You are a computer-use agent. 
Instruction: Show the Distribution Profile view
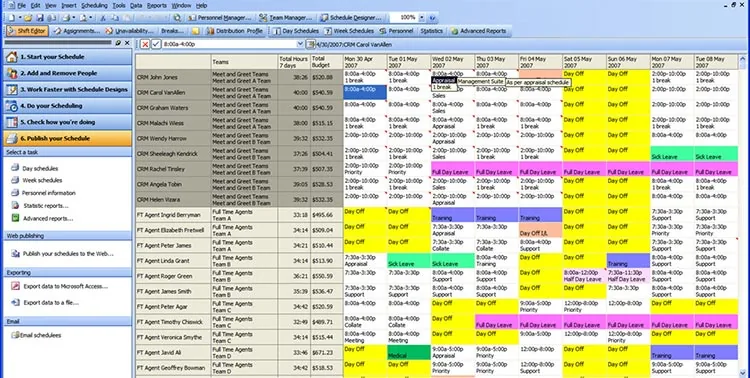pyautogui.click(x=234, y=31)
